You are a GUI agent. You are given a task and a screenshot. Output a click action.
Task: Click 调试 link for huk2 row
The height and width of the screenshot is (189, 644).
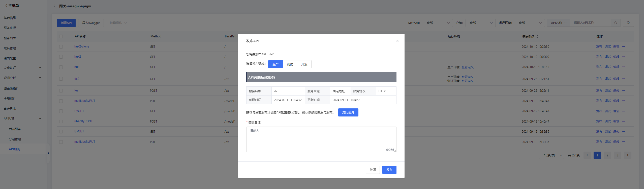click(608, 57)
